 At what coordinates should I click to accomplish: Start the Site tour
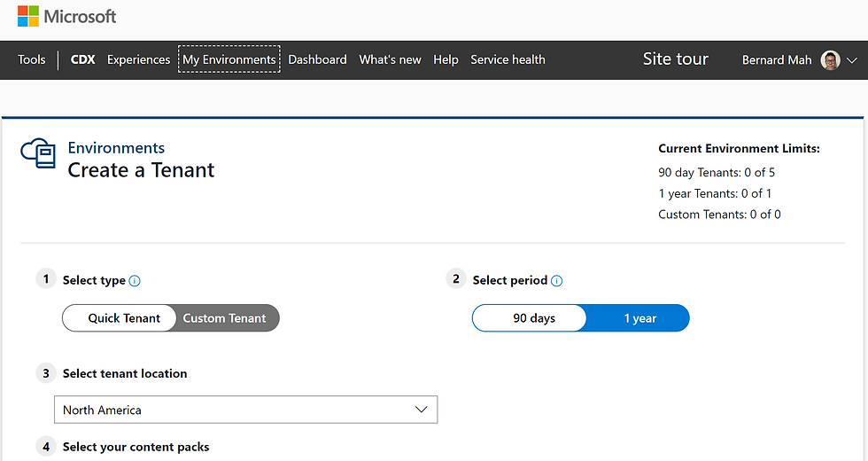coord(675,59)
